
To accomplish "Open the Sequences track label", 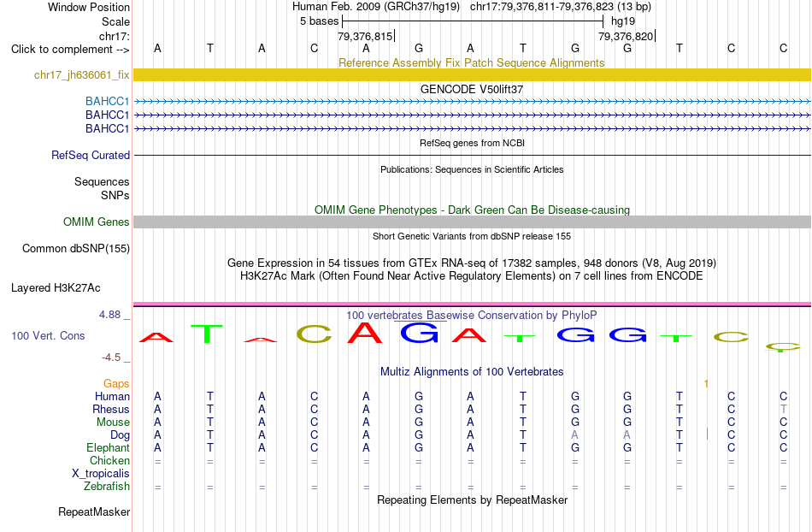I will [102, 181].
